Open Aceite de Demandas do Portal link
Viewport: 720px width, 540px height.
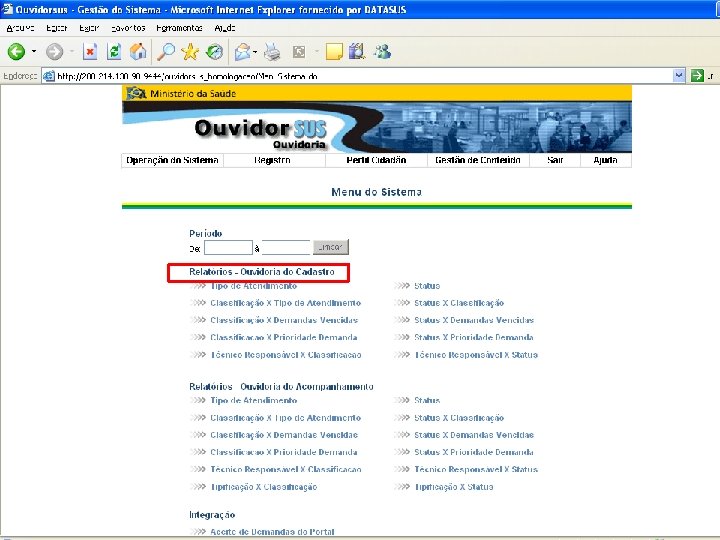click(272, 532)
